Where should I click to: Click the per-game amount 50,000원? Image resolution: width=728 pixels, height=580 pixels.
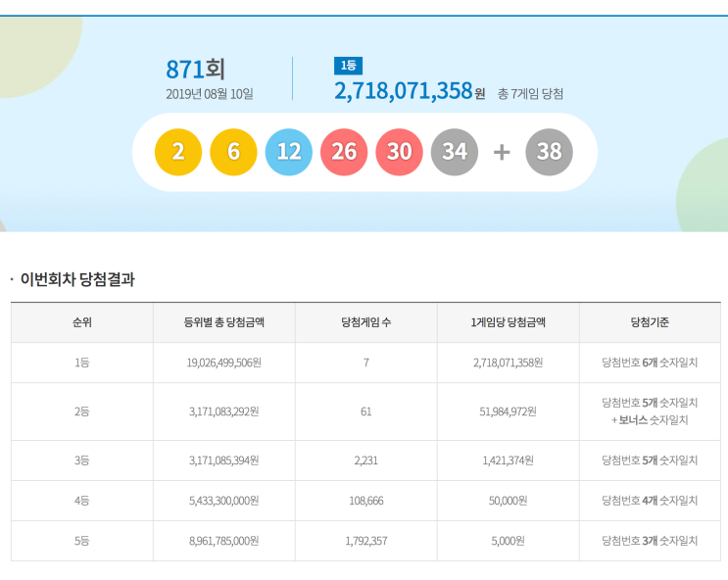[x=508, y=501]
